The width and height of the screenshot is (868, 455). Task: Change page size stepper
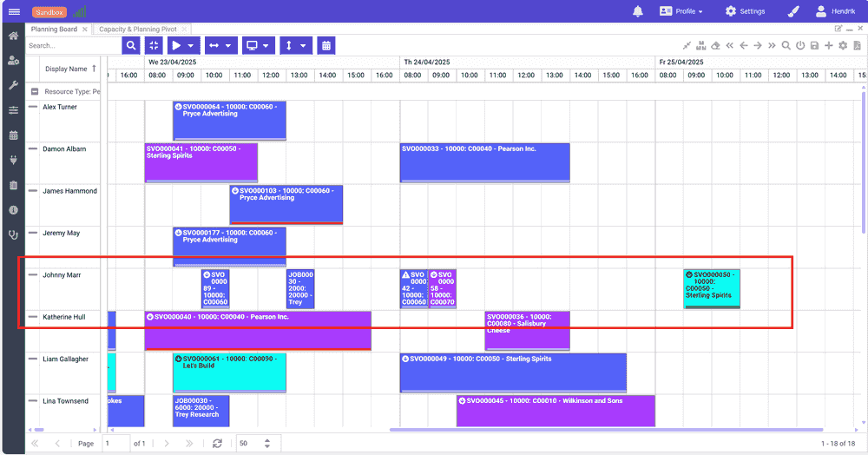tap(267, 444)
